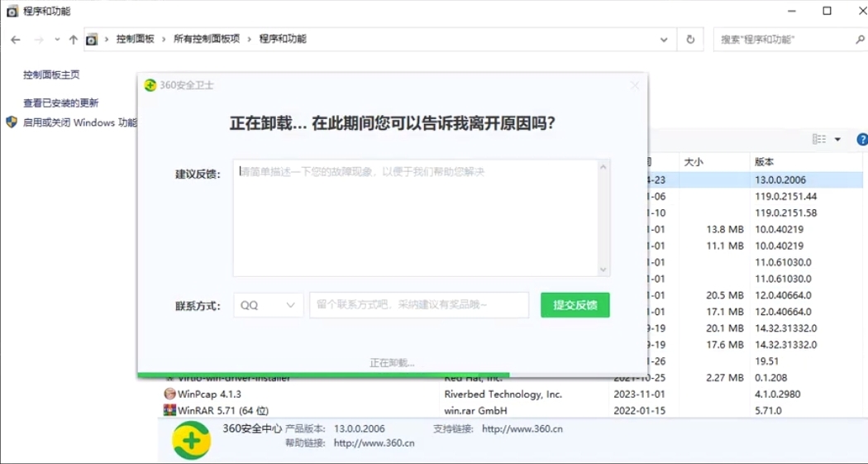Open the QQ contact type dropdown
This screenshot has height=464, width=868.
pos(268,305)
